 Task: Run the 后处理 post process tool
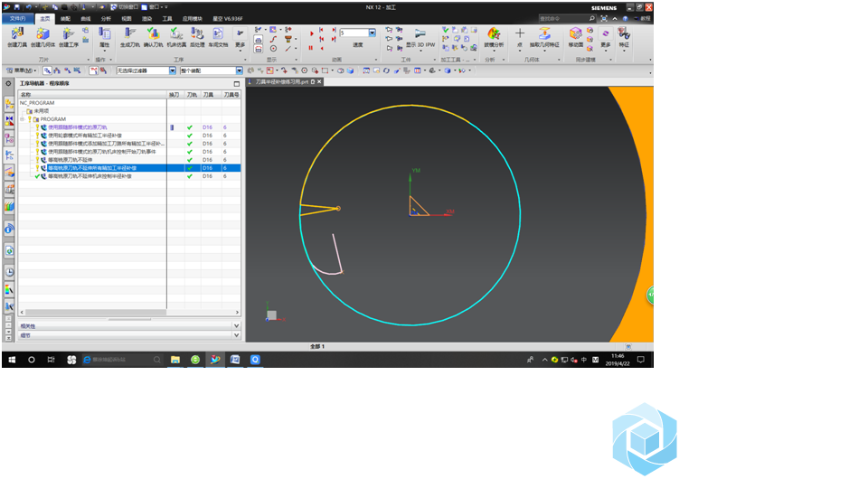click(197, 34)
